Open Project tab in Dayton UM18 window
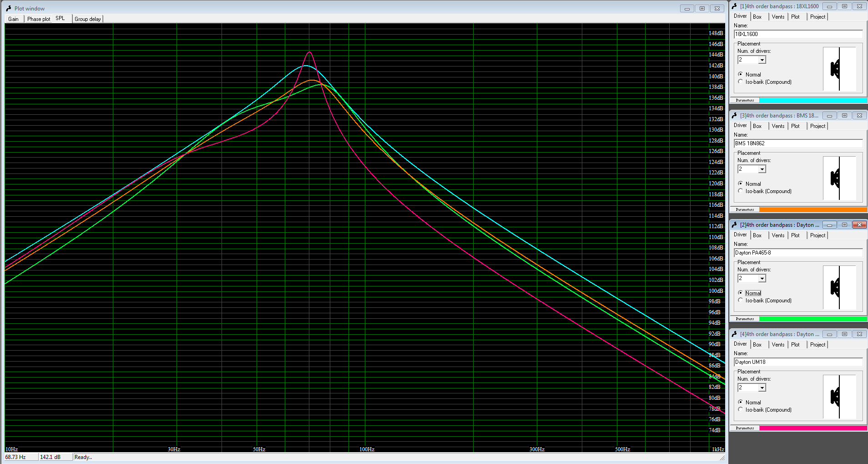868x464 pixels. (818, 345)
